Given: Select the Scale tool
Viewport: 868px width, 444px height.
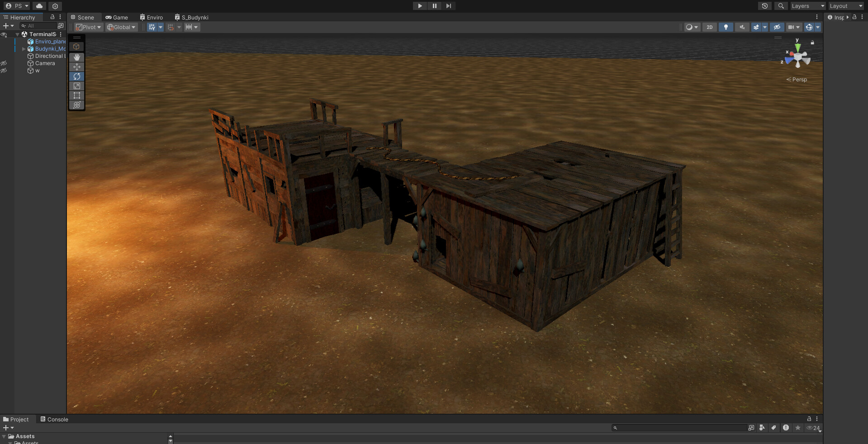Looking at the screenshot, I should [x=76, y=86].
